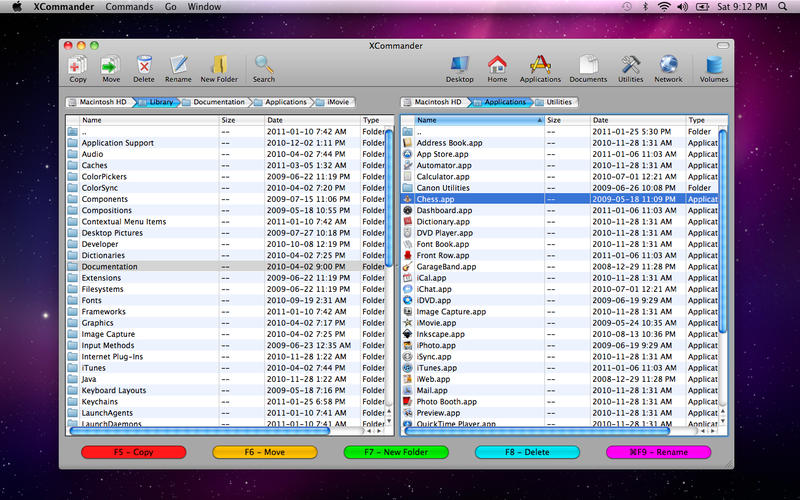Screen dimensions: 800x500
Task: Select left-pane Macintosh HD path segment
Action: point(99,102)
